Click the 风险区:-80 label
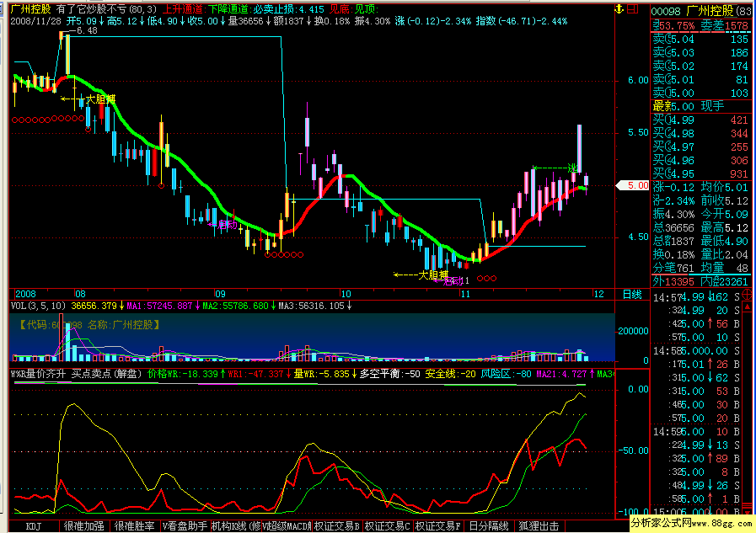 coord(506,374)
